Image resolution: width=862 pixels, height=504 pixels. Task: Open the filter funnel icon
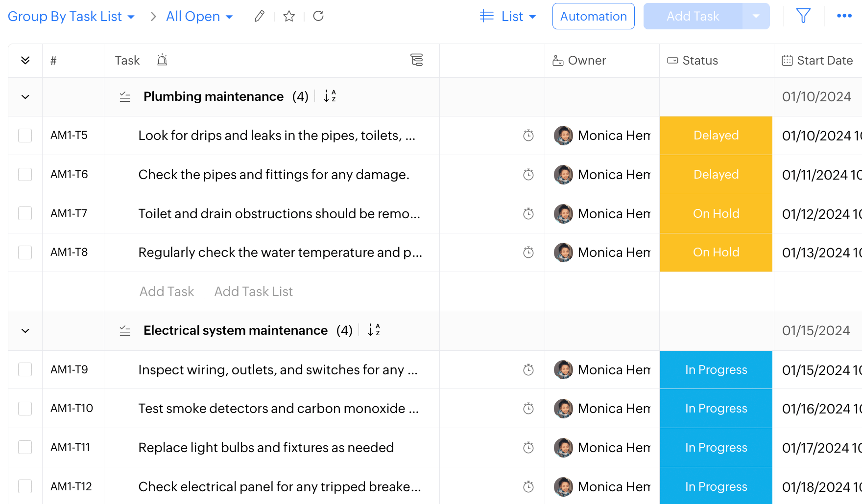click(803, 16)
